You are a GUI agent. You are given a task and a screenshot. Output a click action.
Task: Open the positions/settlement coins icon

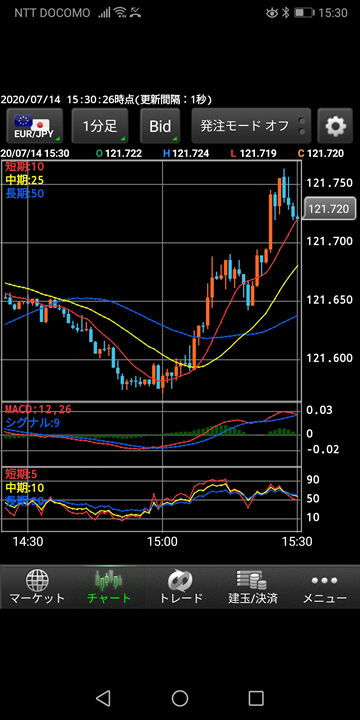[252, 580]
